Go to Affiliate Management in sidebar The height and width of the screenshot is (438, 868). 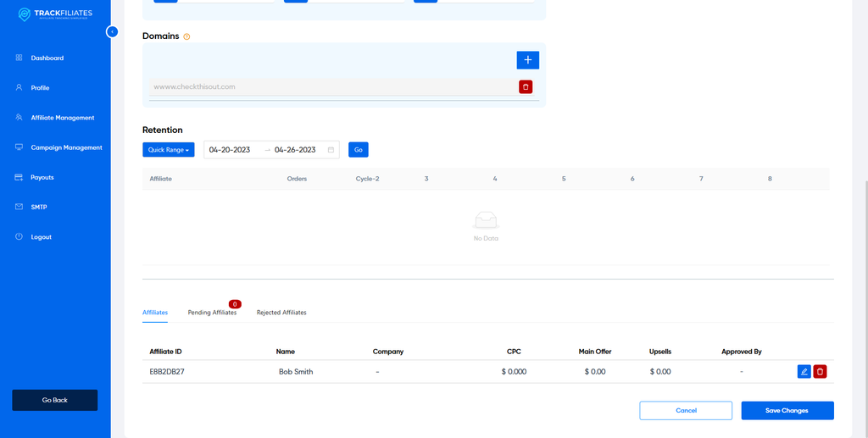pos(62,118)
